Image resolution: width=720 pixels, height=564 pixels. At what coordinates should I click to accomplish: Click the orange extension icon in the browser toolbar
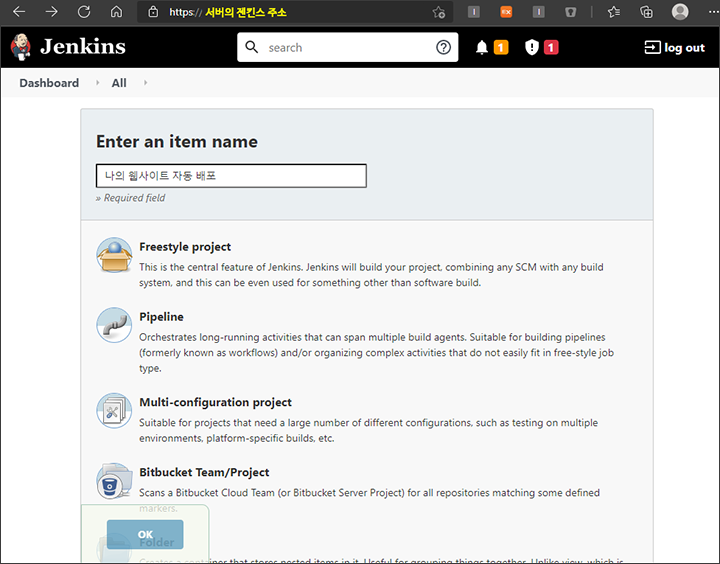(x=506, y=11)
